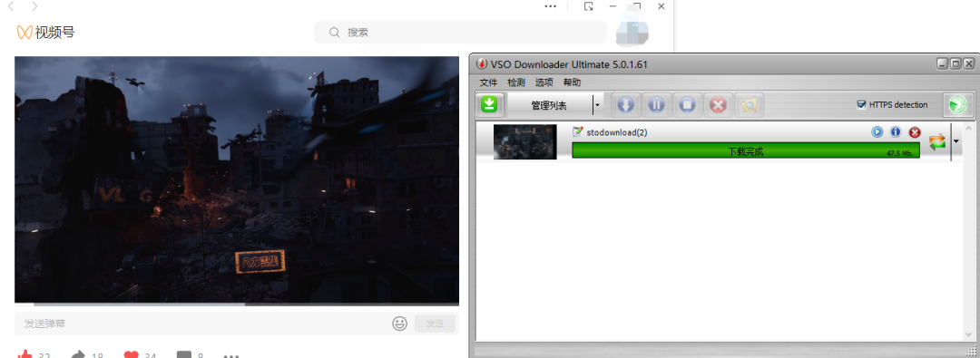Close the VSO Downloader window
The image size is (980, 358).
pyautogui.click(x=968, y=63)
